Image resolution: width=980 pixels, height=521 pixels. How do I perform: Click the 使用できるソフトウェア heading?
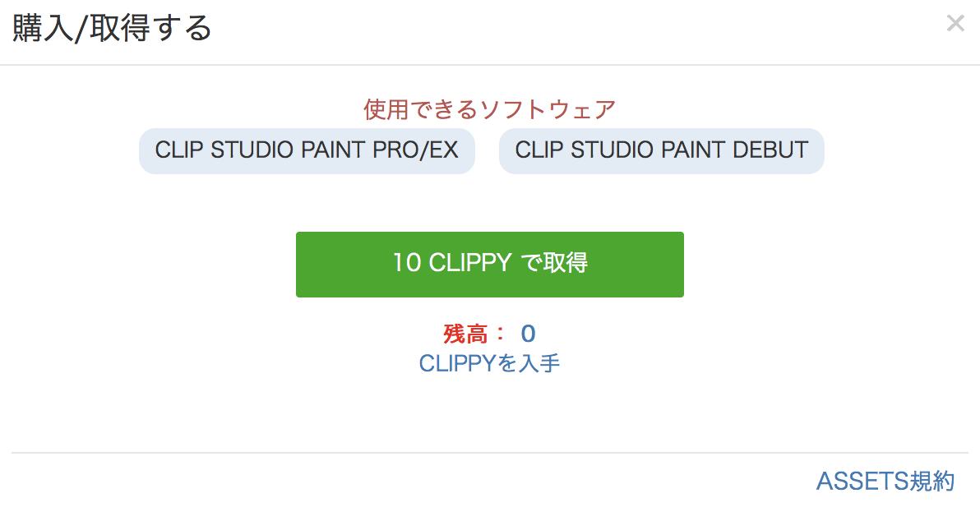(x=489, y=108)
